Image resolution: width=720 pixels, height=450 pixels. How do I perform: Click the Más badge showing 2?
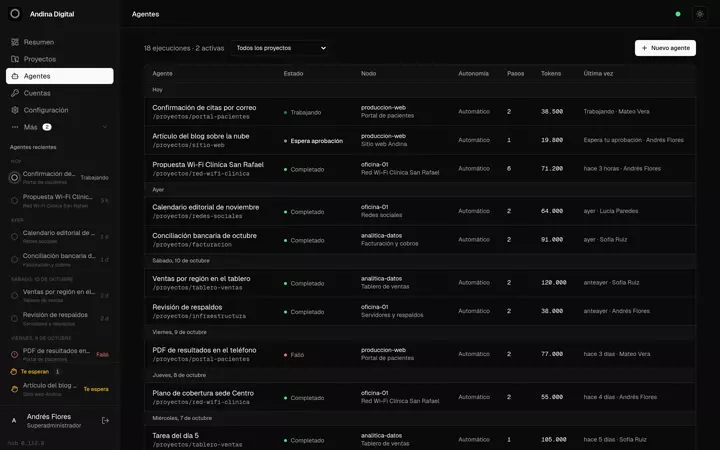(47, 127)
